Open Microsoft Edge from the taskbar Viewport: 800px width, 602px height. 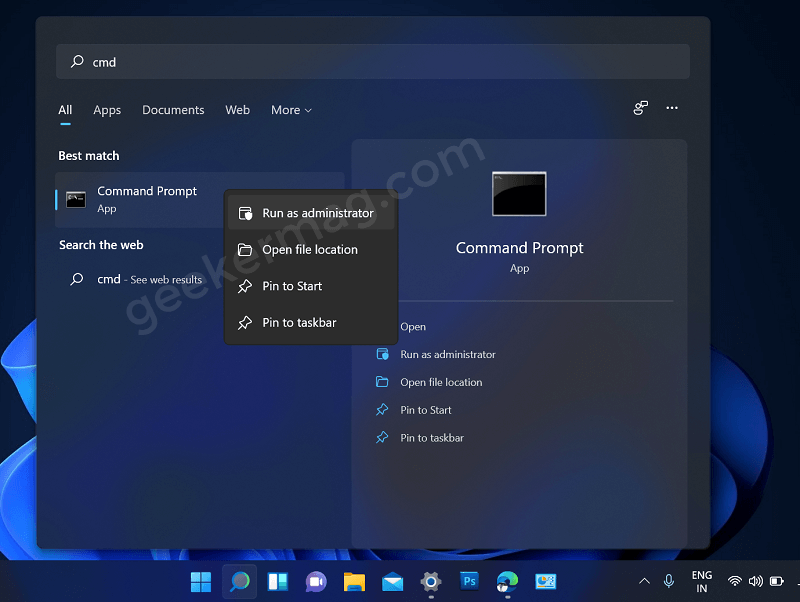[507, 582]
